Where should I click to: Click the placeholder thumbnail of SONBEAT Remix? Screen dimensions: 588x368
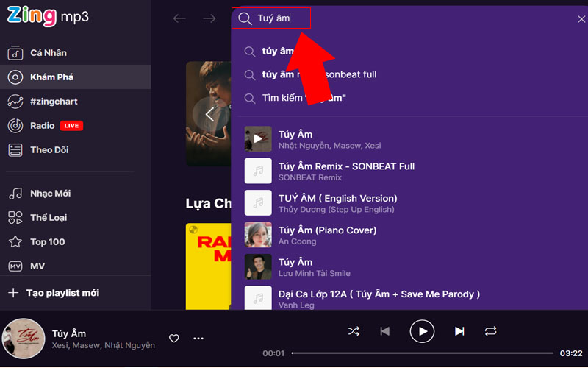click(x=258, y=171)
